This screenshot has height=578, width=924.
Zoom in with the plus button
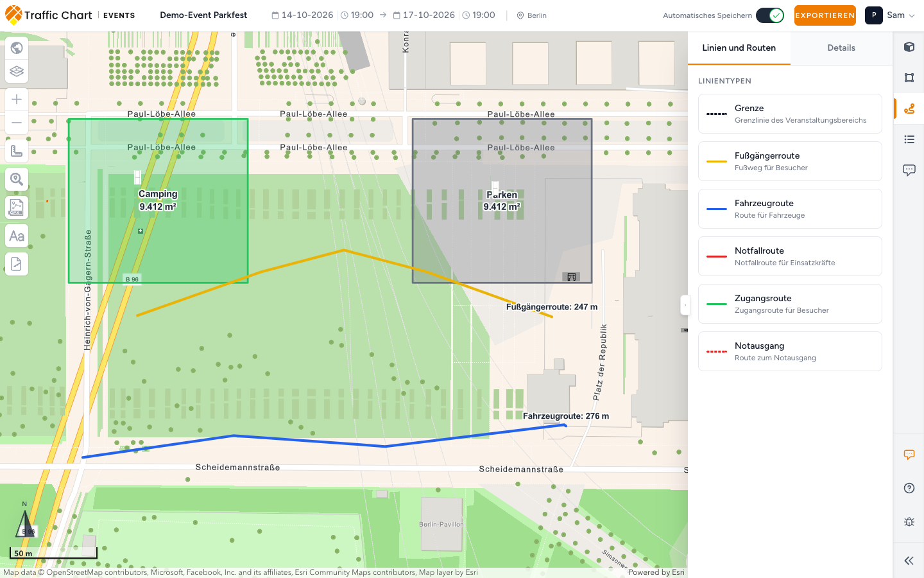[17, 100]
